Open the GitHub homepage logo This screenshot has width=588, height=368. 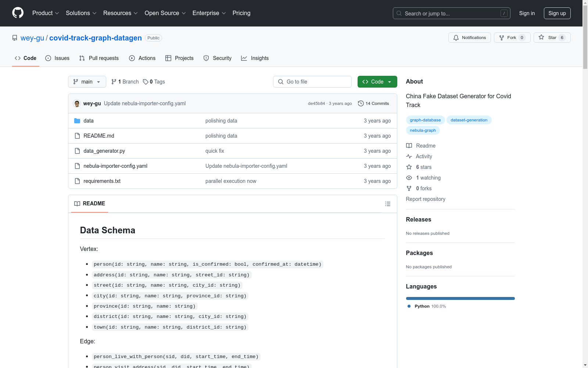18,13
